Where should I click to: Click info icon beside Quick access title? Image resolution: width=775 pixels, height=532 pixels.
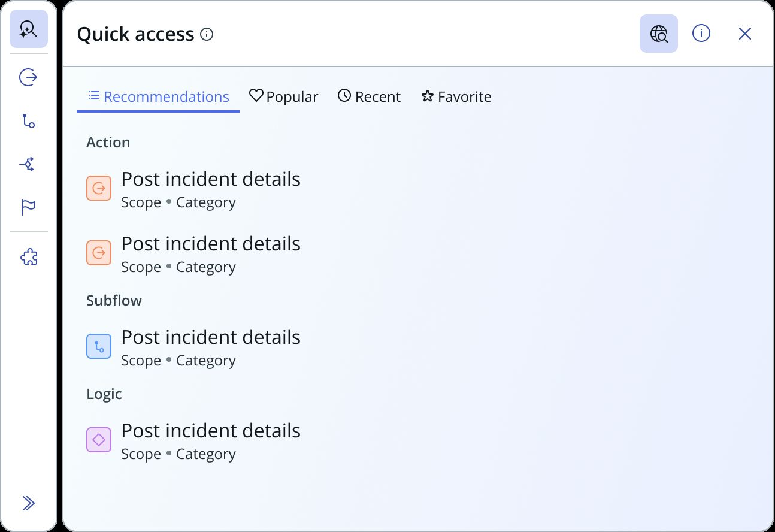pyautogui.click(x=207, y=34)
